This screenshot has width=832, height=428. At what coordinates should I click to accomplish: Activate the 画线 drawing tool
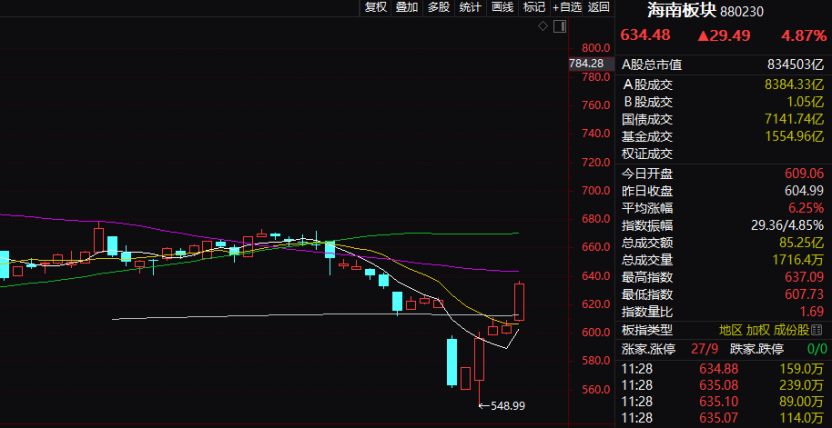coord(502,7)
